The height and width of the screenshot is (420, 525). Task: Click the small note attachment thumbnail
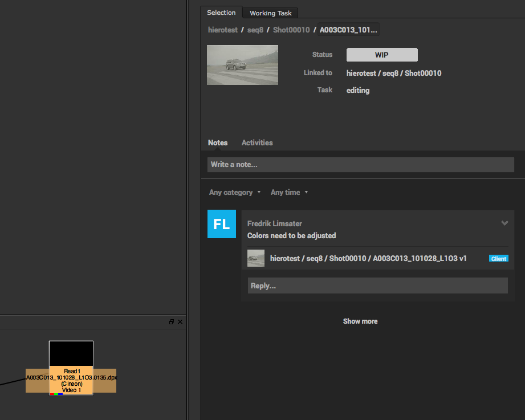click(256, 258)
